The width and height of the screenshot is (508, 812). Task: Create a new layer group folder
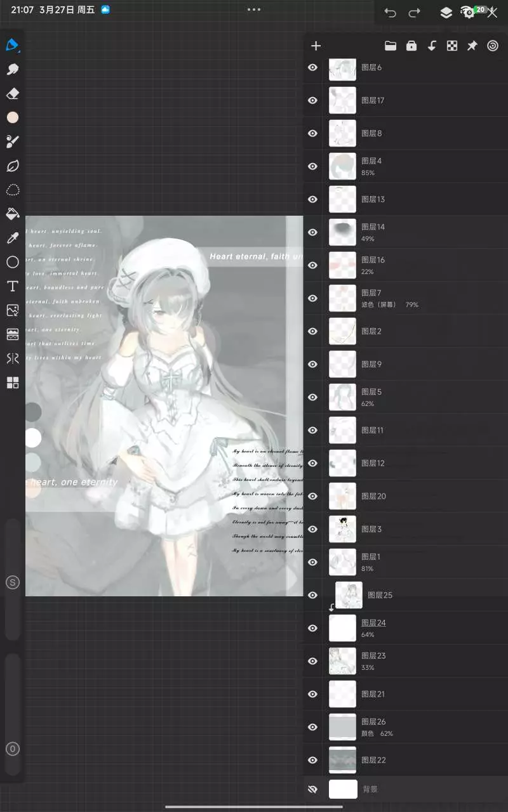[391, 46]
